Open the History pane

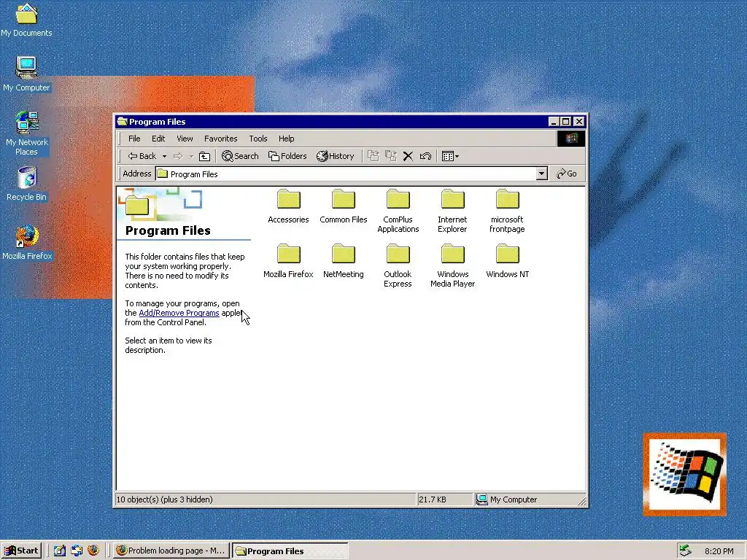tap(336, 156)
